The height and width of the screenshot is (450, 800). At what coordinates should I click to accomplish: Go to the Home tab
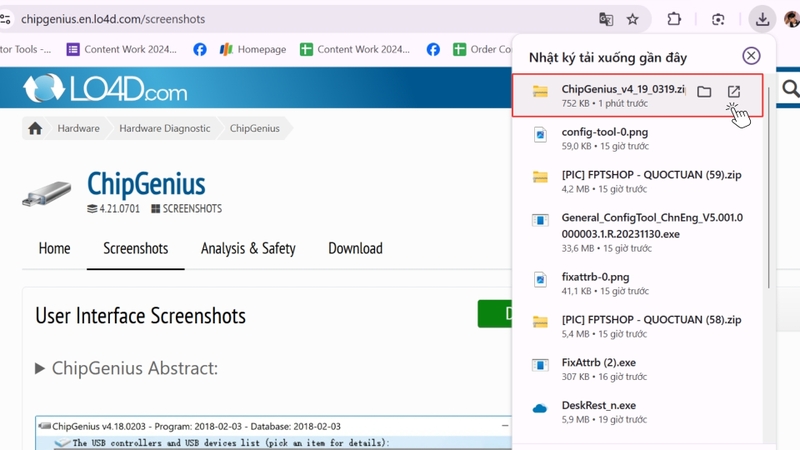point(54,248)
